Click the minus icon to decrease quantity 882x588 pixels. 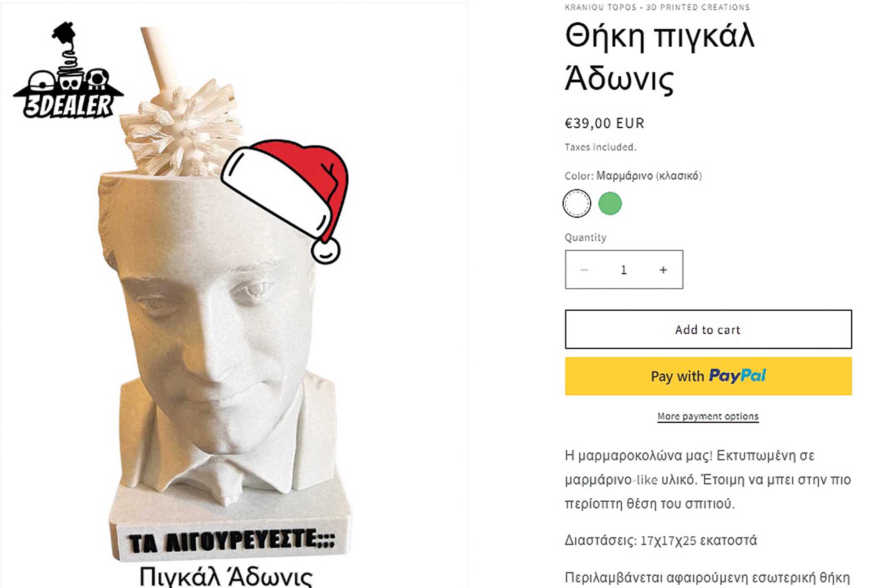coord(584,270)
